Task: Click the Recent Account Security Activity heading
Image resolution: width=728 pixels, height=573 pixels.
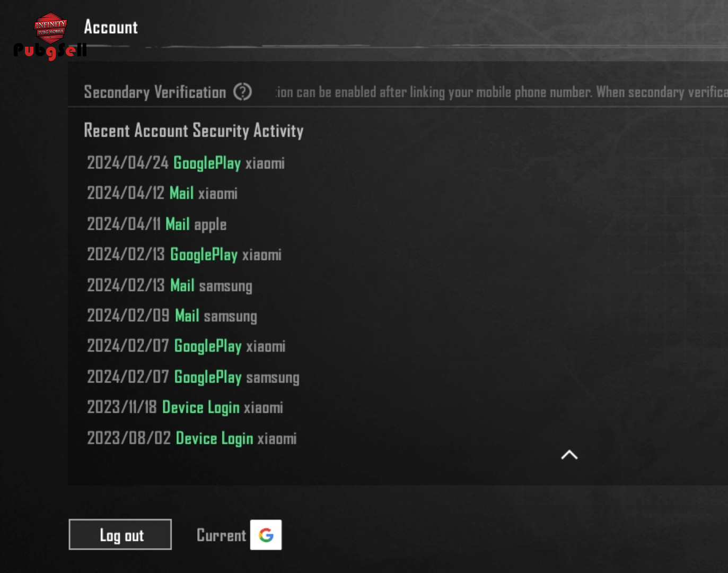Action: [194, 131]
